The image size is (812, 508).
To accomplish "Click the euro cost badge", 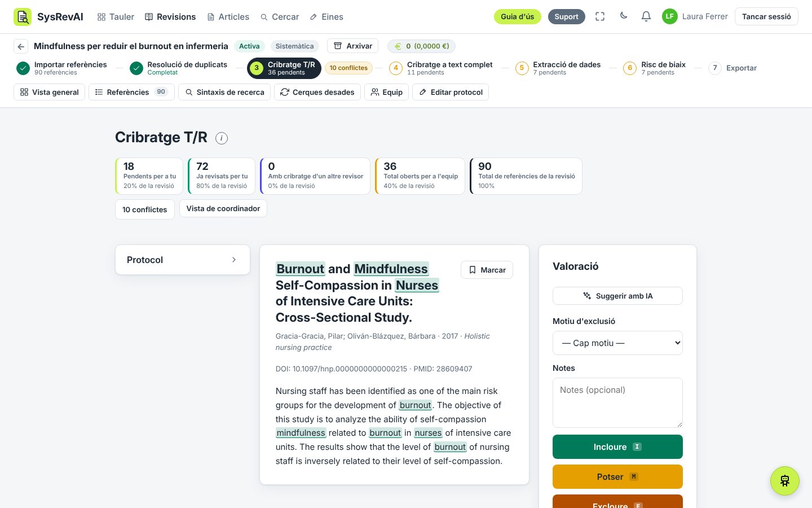I will pyautogui.click(x=421, y=46).
